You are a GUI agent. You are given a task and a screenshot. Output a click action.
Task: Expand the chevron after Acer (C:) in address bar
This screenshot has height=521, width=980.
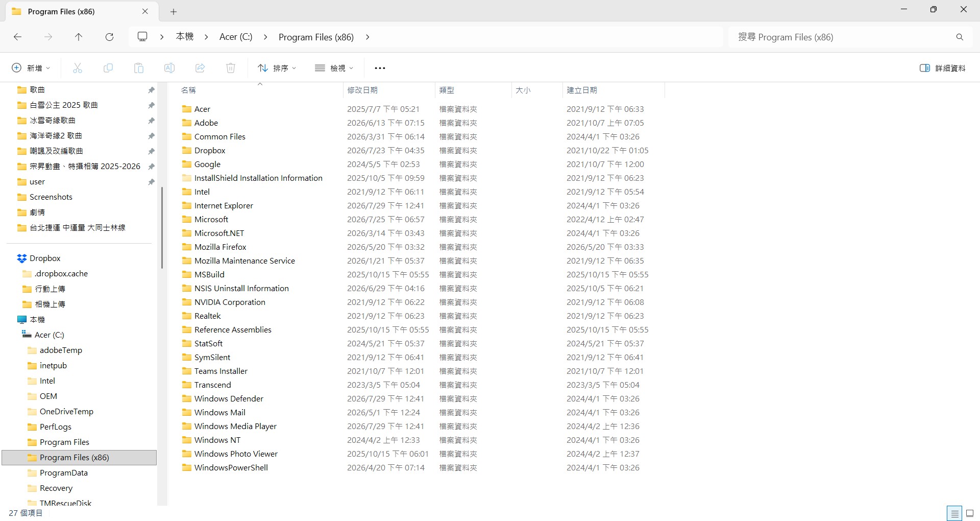point(265,37)
